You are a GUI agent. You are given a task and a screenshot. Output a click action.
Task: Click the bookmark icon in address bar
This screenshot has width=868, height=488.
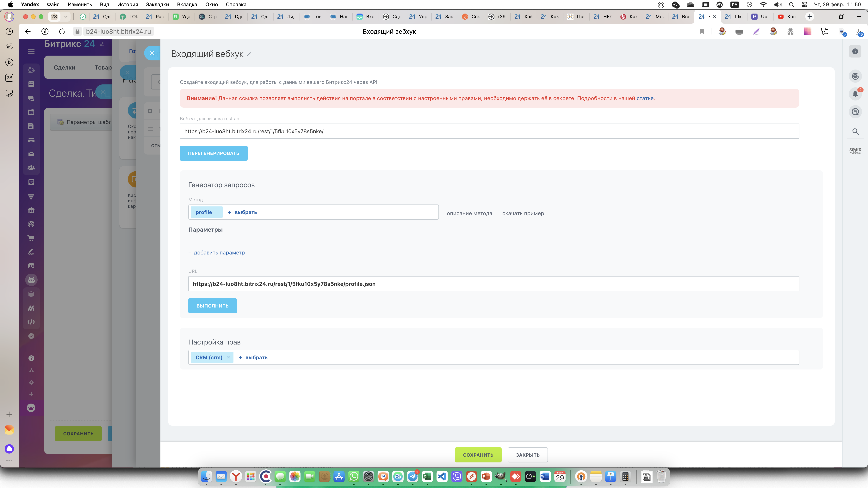[x=702, y=31]
